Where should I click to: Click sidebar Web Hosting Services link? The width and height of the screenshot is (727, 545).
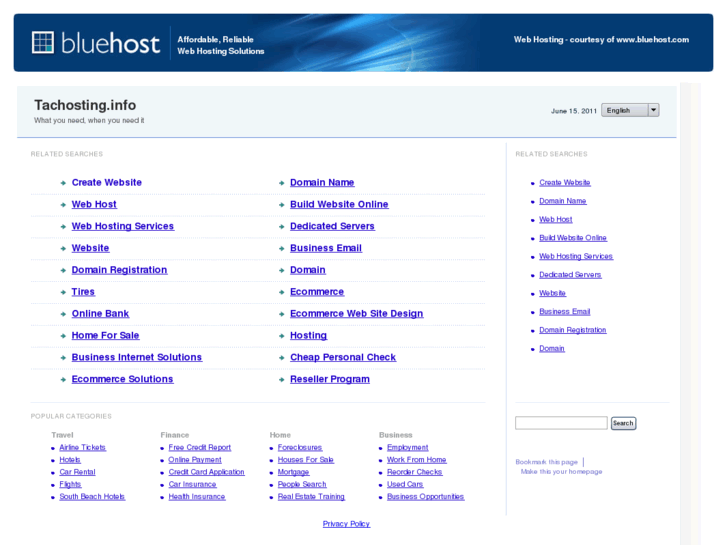point(576,256)
